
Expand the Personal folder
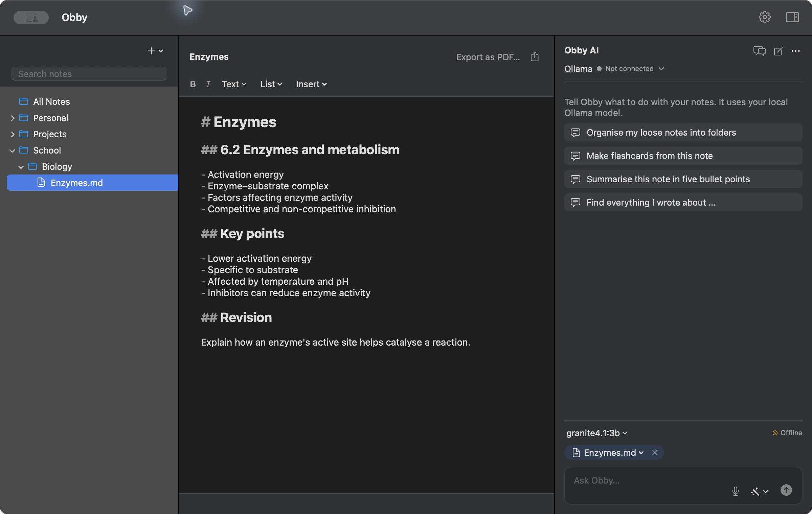pyautogui.click(x=13, y=118)
